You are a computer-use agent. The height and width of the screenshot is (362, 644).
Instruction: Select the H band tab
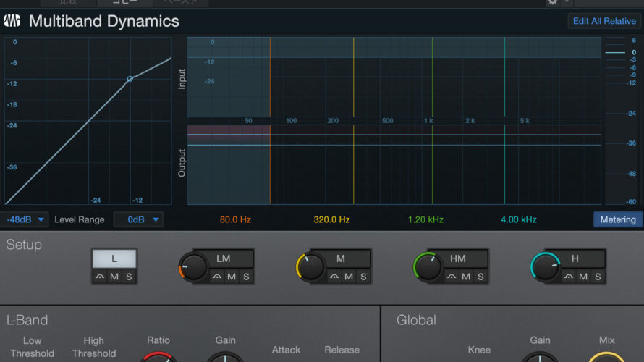click(575, 259)
